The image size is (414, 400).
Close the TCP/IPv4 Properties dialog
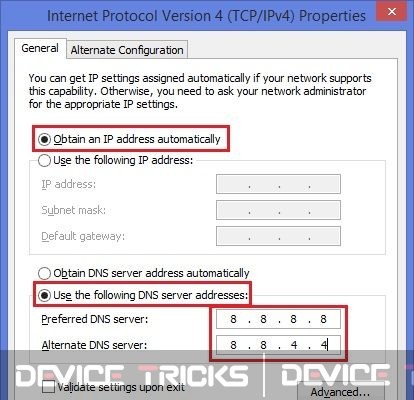pyautogui.click(x=392, y=11)
